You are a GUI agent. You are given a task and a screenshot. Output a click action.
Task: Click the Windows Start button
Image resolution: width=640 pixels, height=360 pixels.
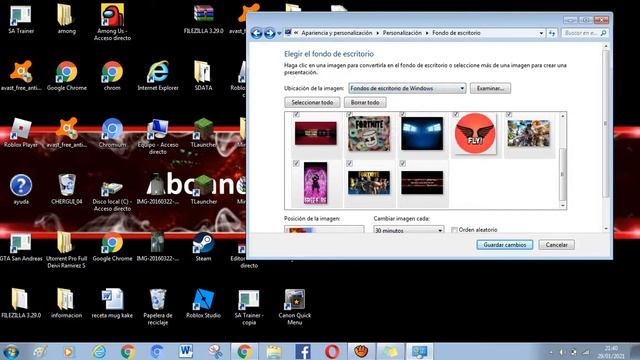(x=11, y=351)
